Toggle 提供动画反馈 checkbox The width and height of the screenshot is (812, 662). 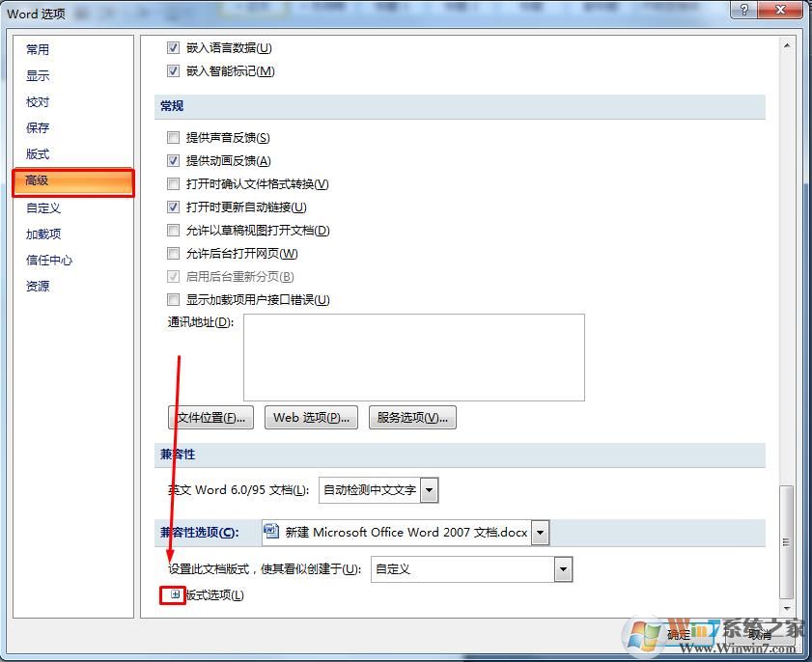point(173,161)
